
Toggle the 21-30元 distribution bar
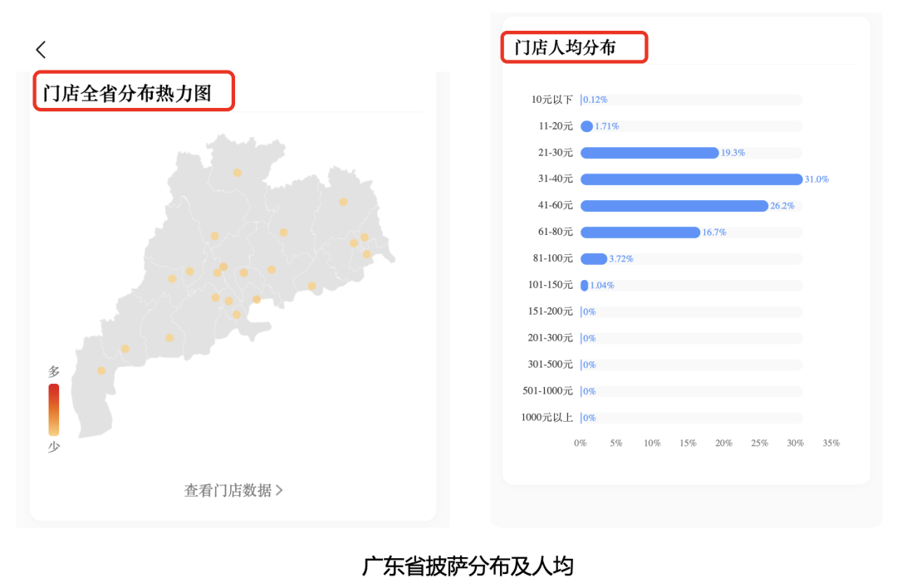[649, 153]
